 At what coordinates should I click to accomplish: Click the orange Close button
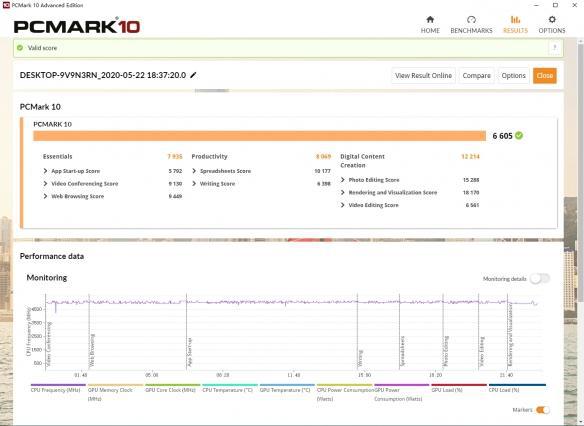tap(545, 76)
